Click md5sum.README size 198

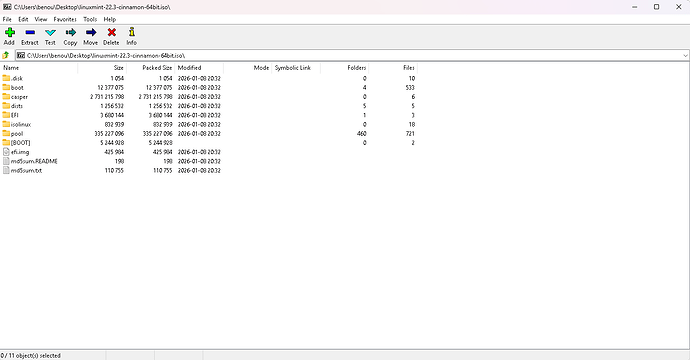pyautogui.click(x=119, y=161)
